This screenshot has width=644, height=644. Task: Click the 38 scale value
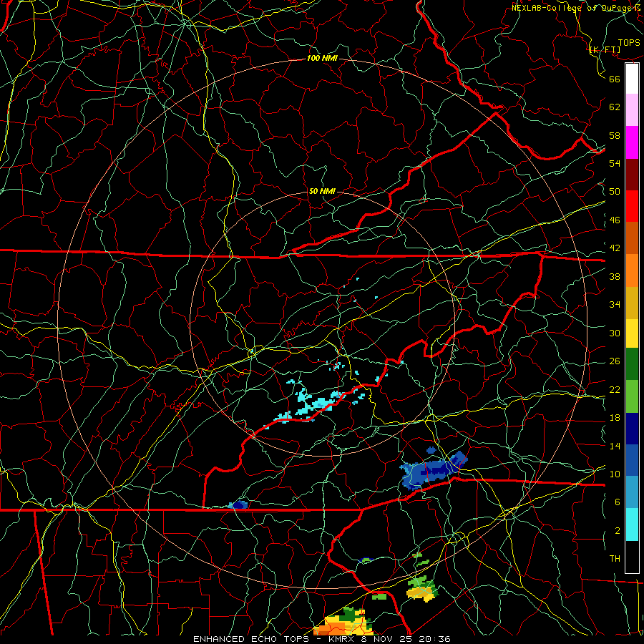615,277
